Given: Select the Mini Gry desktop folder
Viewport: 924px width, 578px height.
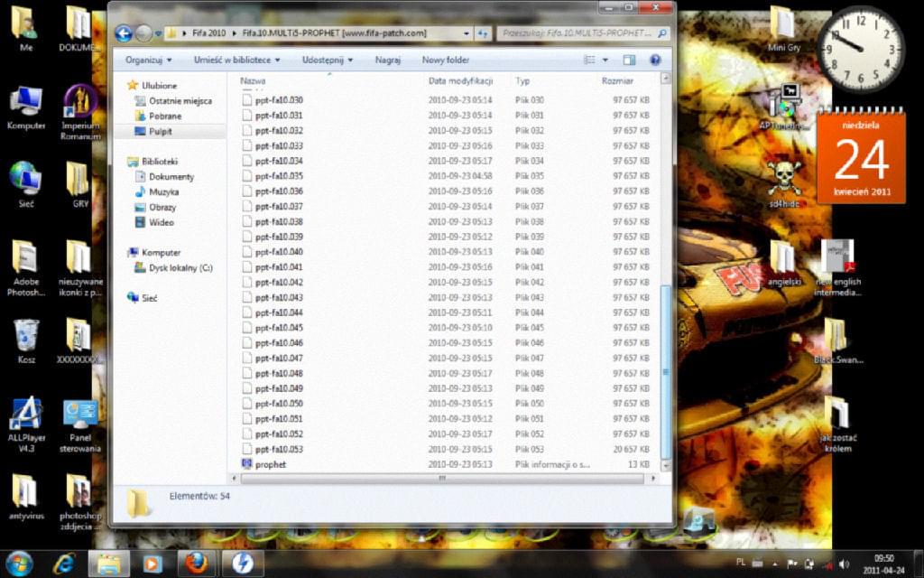Looking at the screenshot, I should 784,29.
